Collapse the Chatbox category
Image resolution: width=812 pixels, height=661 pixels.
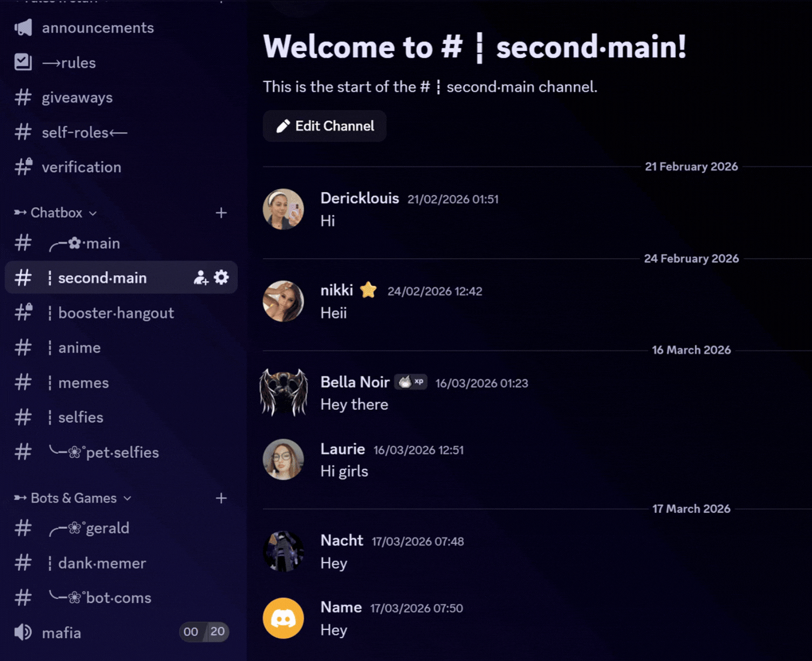point(56,213)
